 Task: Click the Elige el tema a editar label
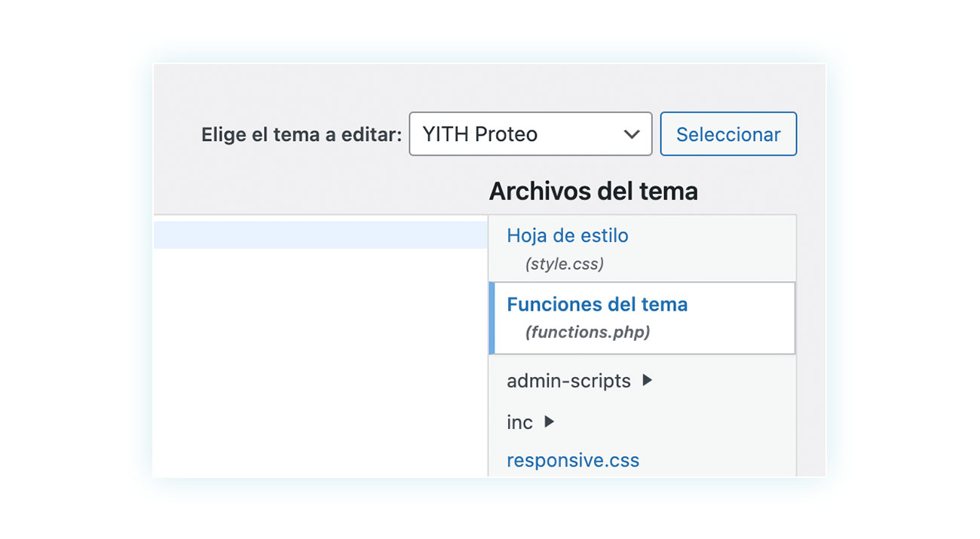(302, 135)
